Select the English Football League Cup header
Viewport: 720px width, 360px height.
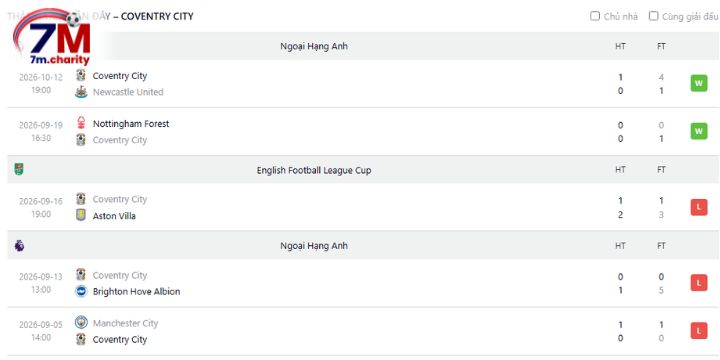click(x=314, y=170)
